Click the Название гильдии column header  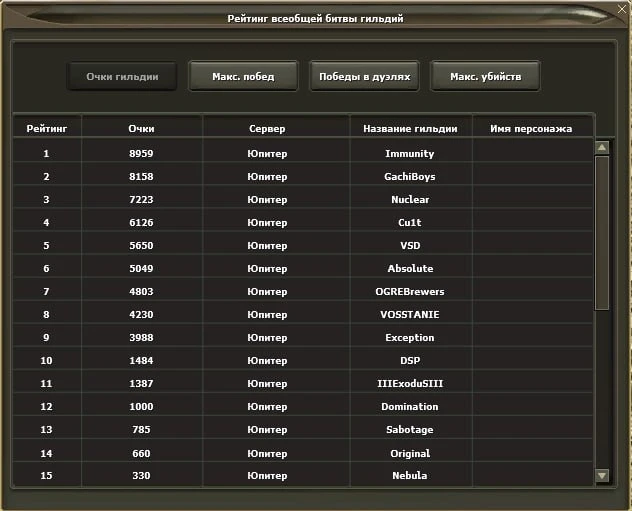click(410, 129)
